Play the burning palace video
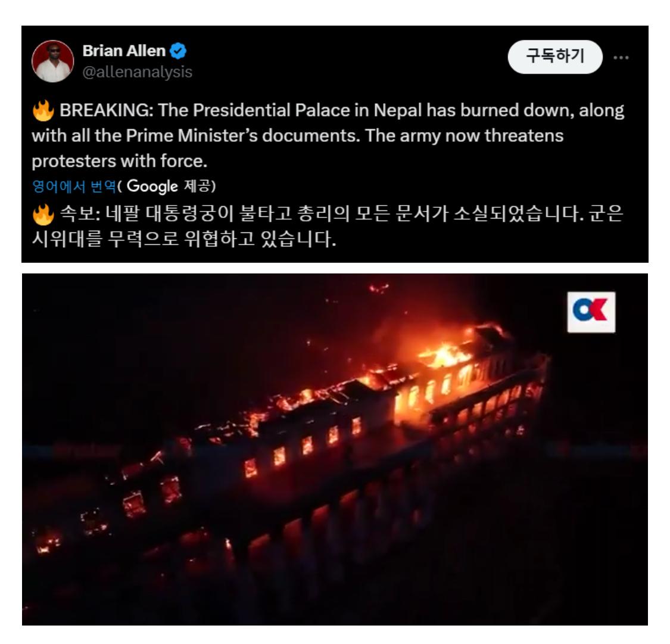Viewport: 670px width, 644px height. [335, 449]
